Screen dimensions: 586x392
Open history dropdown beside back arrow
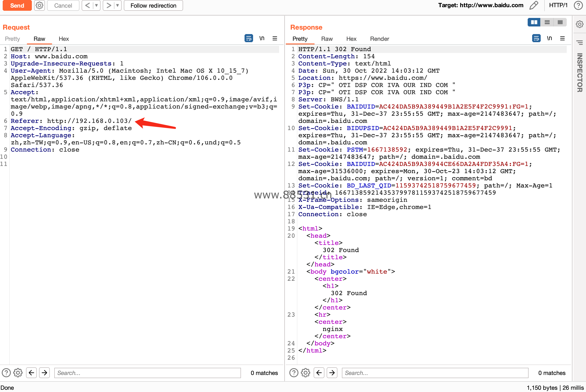tap(96, 5)
